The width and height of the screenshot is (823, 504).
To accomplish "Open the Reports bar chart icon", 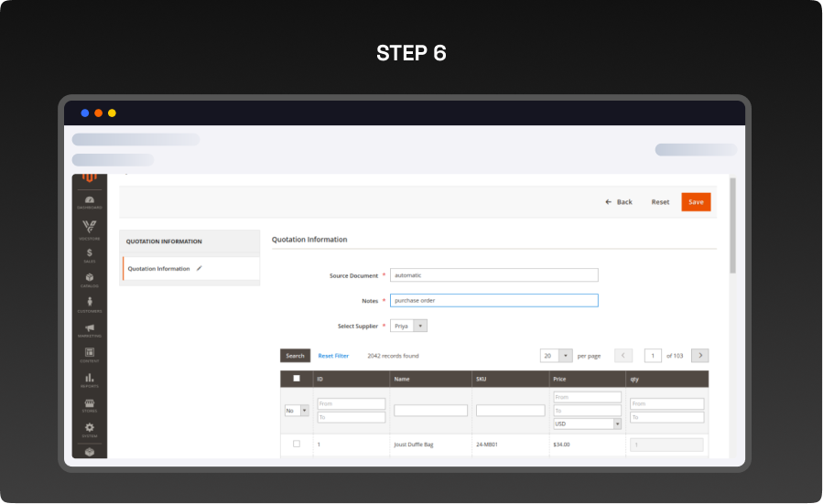I will point(90,380).
